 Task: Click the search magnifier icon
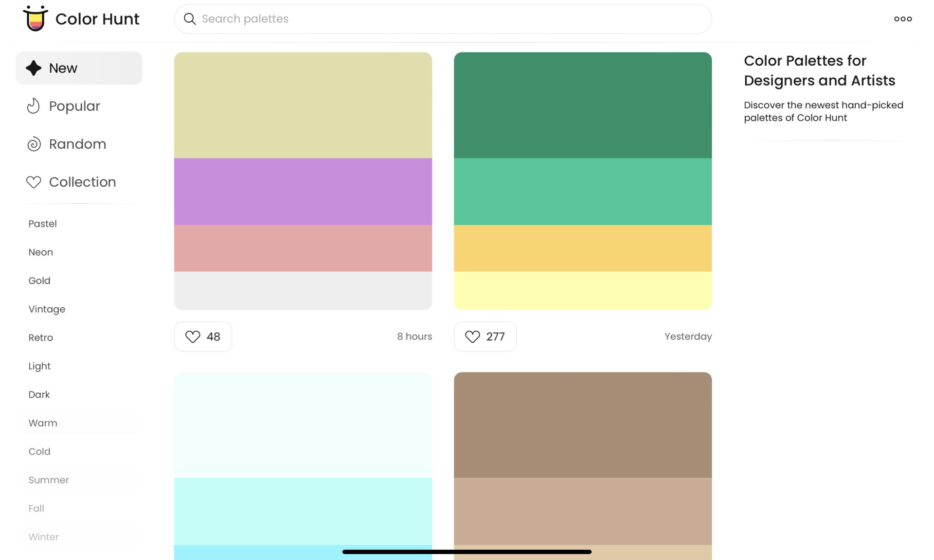coord(190,19)
